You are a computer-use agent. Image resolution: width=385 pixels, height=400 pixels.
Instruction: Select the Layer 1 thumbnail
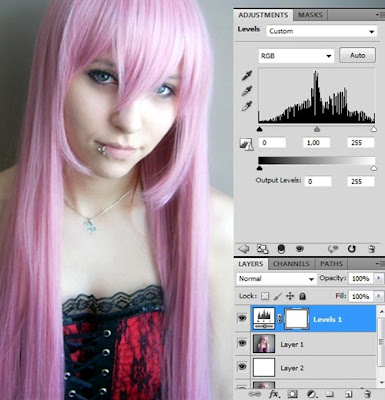(264, 343)
